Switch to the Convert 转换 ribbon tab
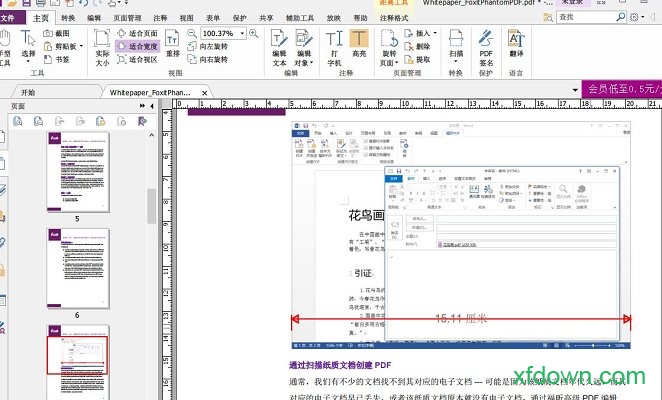The image size is (662, 400). pyautogui.click(x=68, y=18)
